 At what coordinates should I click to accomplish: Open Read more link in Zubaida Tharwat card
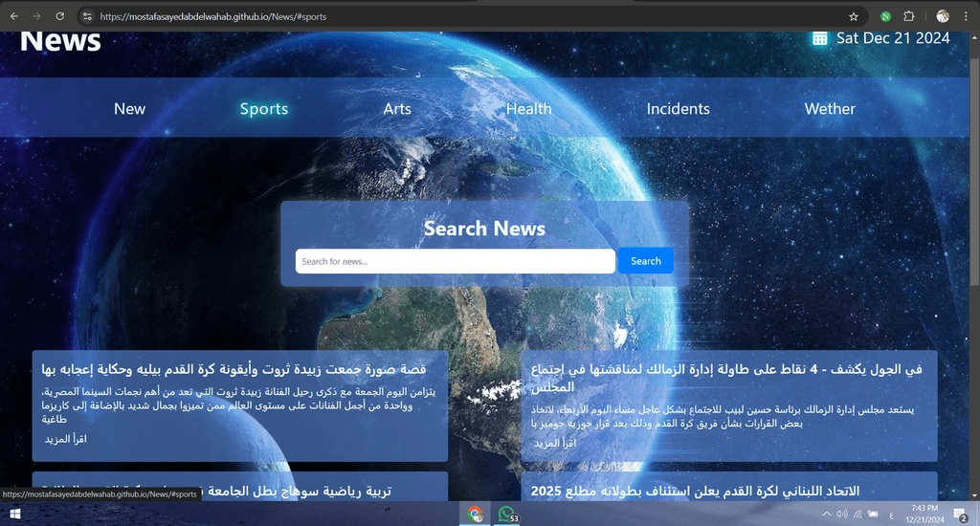tap(66, 439)
